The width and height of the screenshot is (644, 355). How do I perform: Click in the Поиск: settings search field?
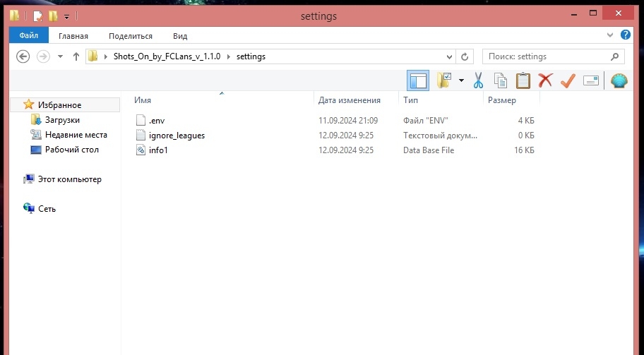[x=547, y=56]
